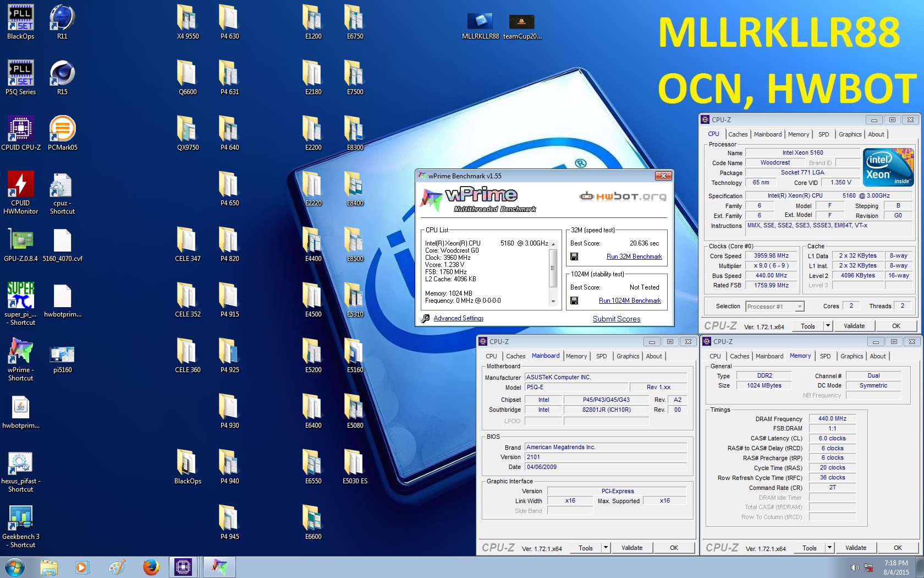Click the Manufacturer field ASUSTeK Computer INC.
This screenshot has height=578, width=924.
click(606, 378)
